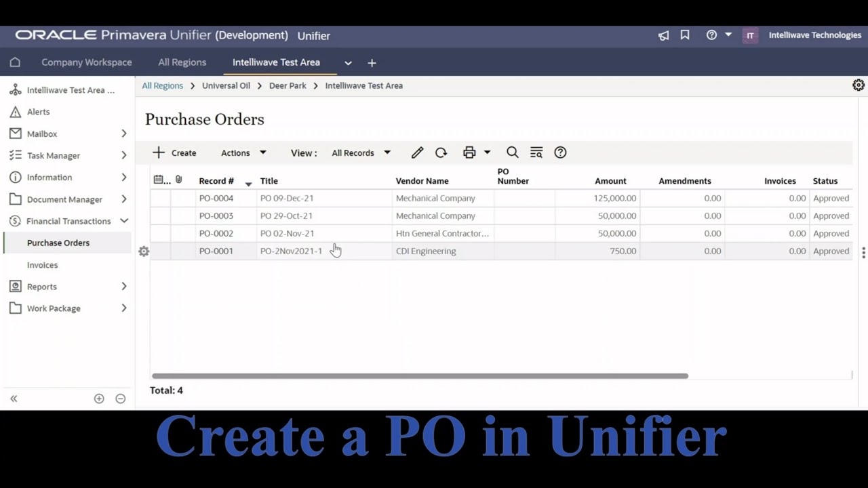Open the All Records view dropdown

click(361, 152)
